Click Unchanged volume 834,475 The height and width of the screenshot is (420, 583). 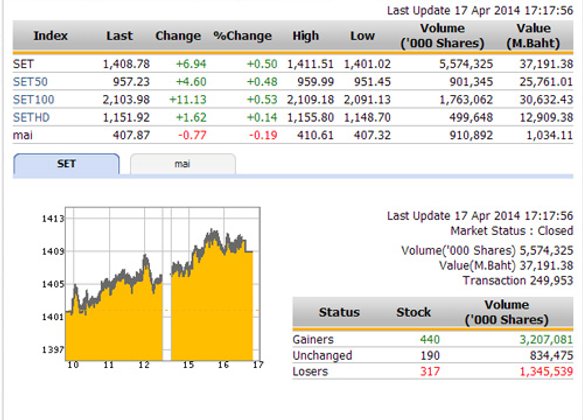[x=551, y=355]
